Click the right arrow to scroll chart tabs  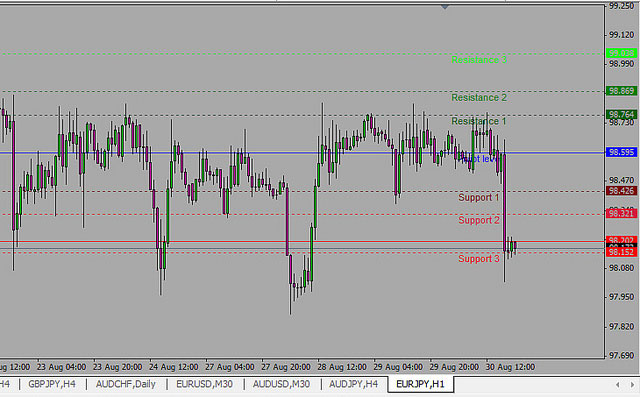tap(632, 385)
